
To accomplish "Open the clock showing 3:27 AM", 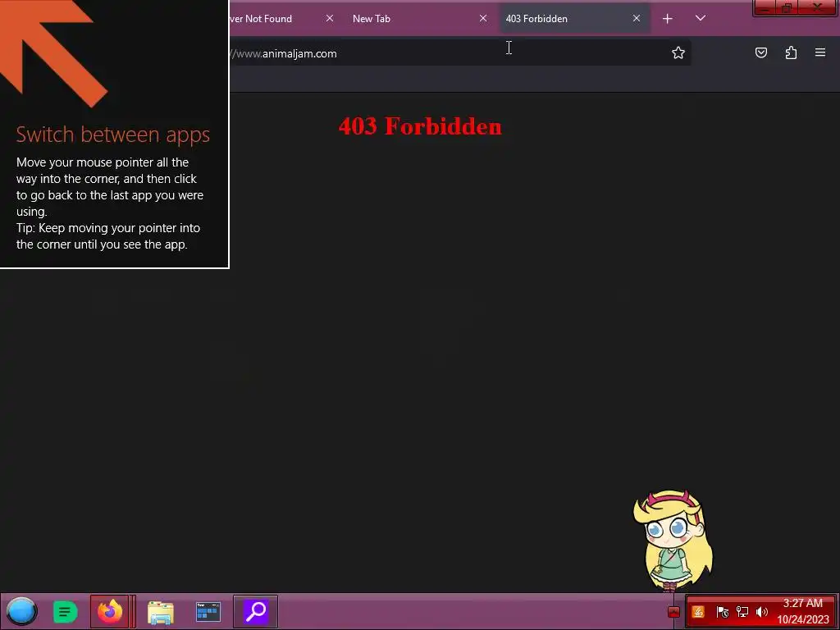I will click(802, 611).
